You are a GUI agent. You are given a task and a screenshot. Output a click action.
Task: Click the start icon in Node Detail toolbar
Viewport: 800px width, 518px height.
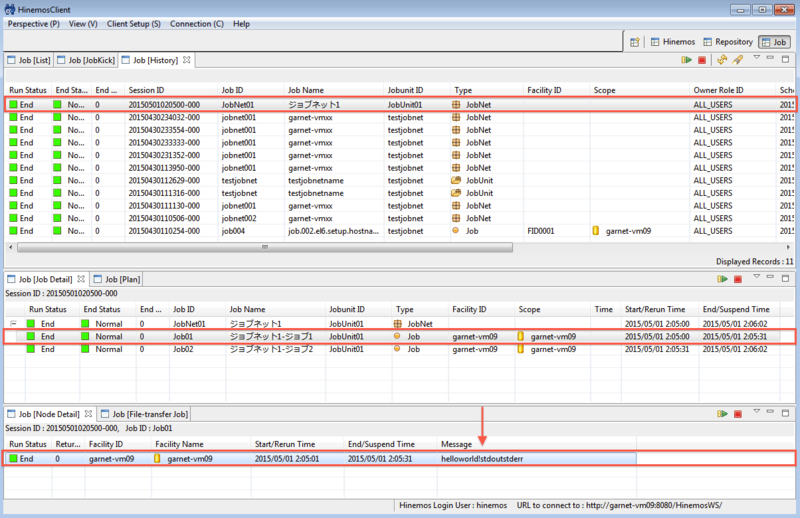722,414
